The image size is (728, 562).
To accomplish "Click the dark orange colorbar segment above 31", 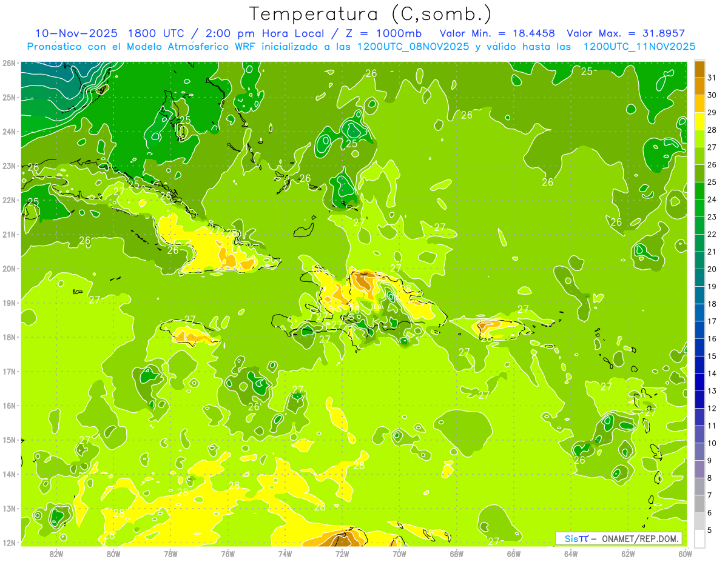I will point(699,69).
